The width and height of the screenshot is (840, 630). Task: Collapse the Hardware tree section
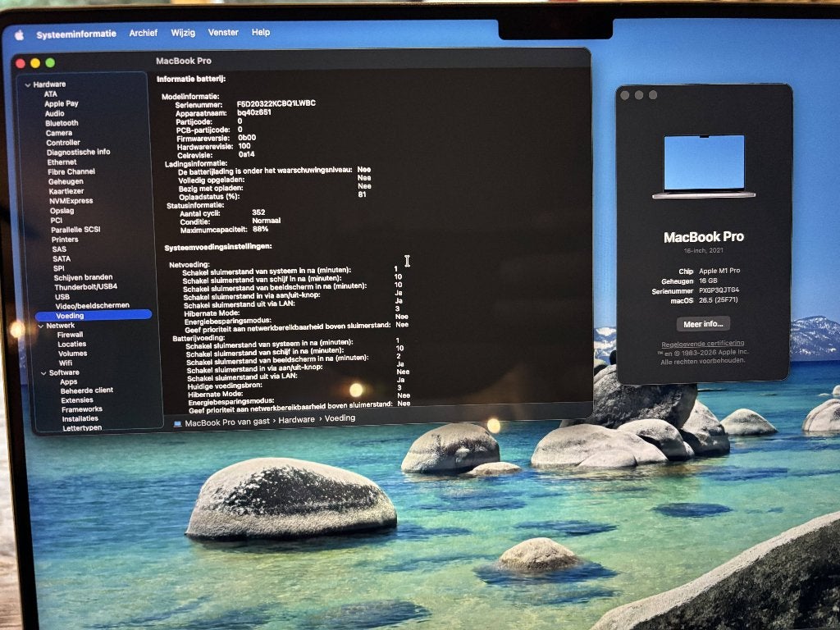pyautogui.click(x=27, y=84)
